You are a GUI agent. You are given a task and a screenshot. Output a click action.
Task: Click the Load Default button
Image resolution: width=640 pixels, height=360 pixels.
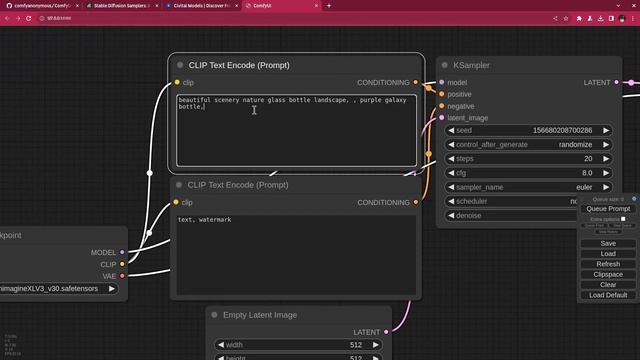coord(608,295)
